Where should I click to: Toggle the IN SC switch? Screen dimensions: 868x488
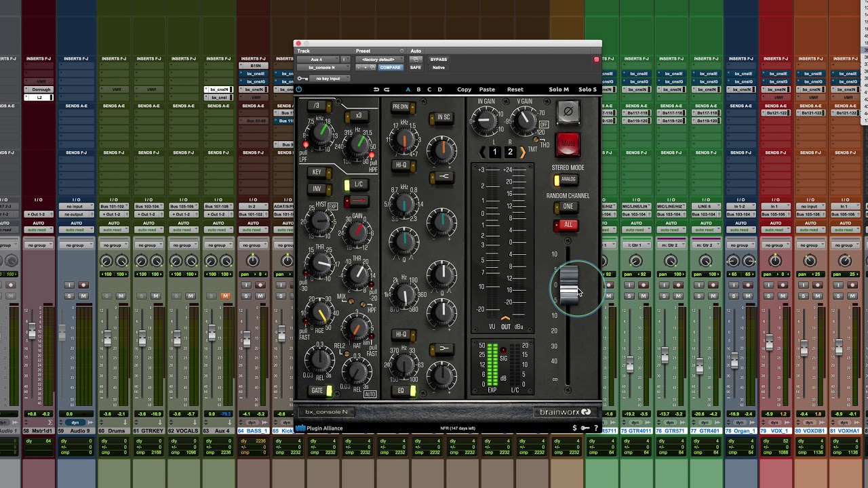[441, 117]
